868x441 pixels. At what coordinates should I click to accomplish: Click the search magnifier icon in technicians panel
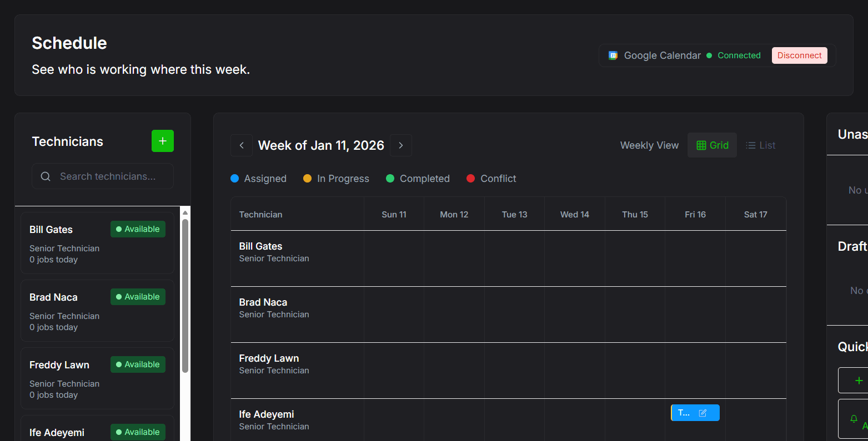coord(46,176)
